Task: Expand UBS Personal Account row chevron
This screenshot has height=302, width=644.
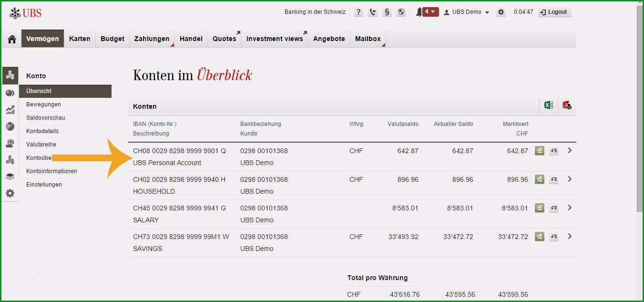Action: (x=570, y=150)
